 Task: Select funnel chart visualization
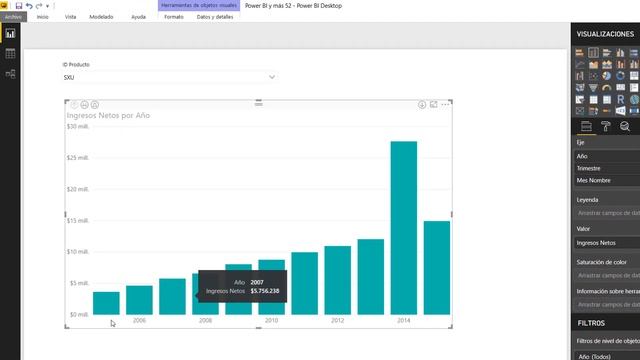click(x=593, y=87)
